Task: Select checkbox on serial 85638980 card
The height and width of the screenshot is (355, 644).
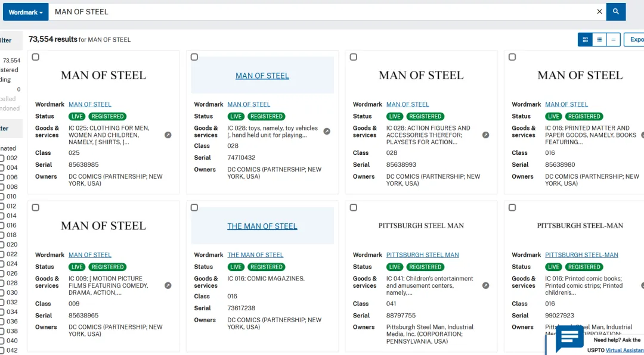Action: click(x=512, y=57)
